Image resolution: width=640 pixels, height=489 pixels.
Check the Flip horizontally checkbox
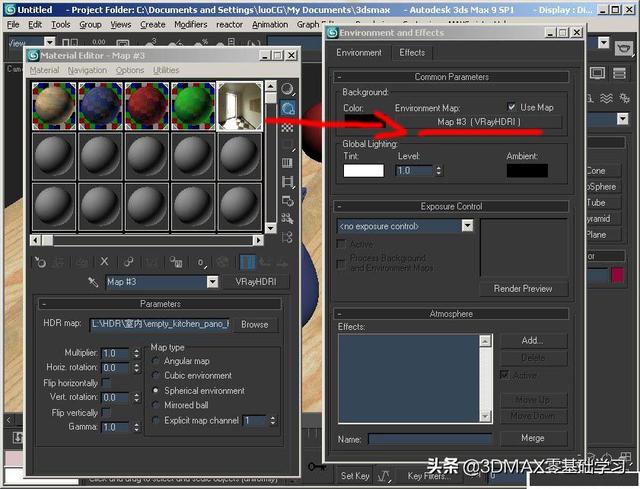pyautogui.click(x=106, y=383)
